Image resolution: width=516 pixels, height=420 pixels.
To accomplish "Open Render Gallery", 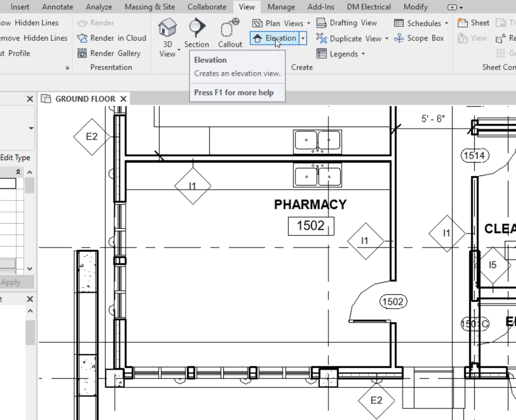I will pos(109,53).
